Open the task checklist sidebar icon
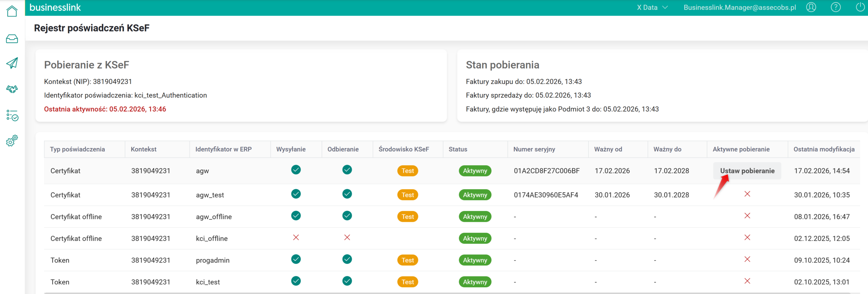 (x=12, y=115)
